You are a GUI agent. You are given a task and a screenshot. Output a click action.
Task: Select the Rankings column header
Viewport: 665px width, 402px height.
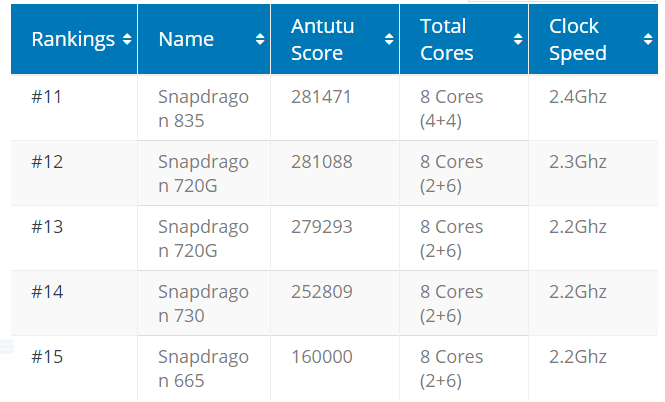[73, 39]
